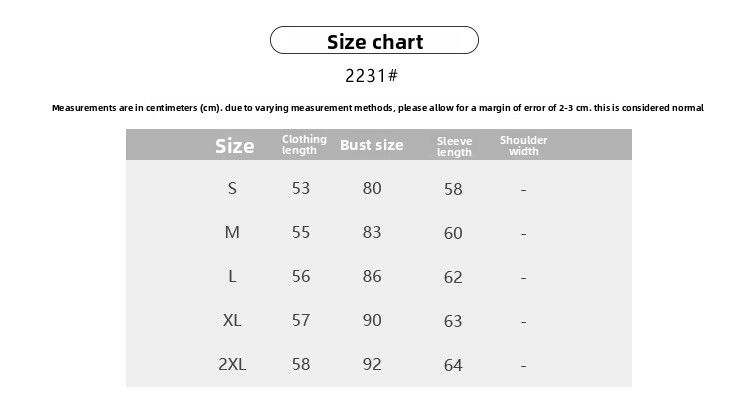Click the centimeters measurement note text
747x416 pixels.
(377, 108)
